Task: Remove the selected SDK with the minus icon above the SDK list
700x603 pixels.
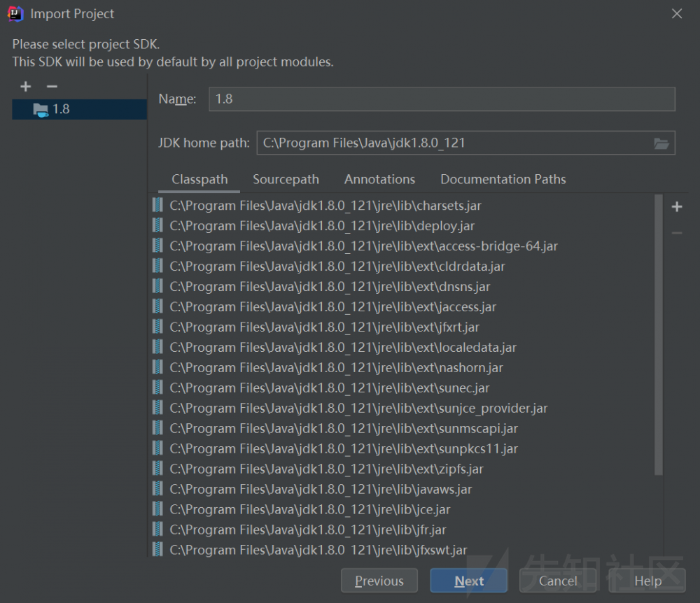Action: [52, 87]
